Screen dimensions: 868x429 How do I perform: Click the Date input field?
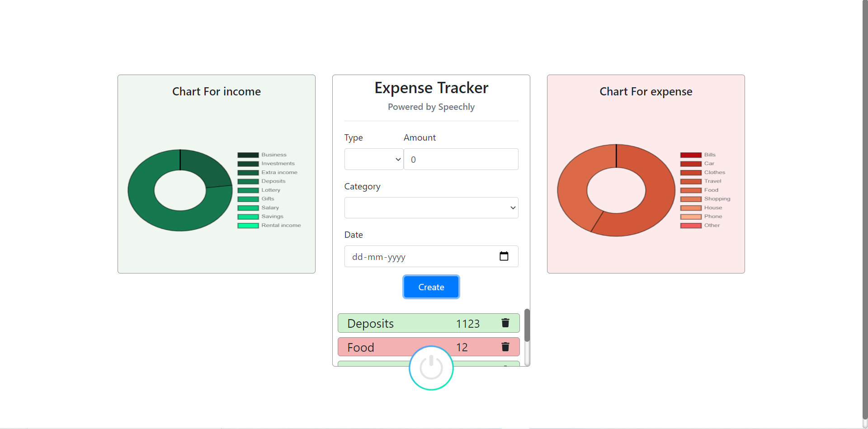(431, 256)
